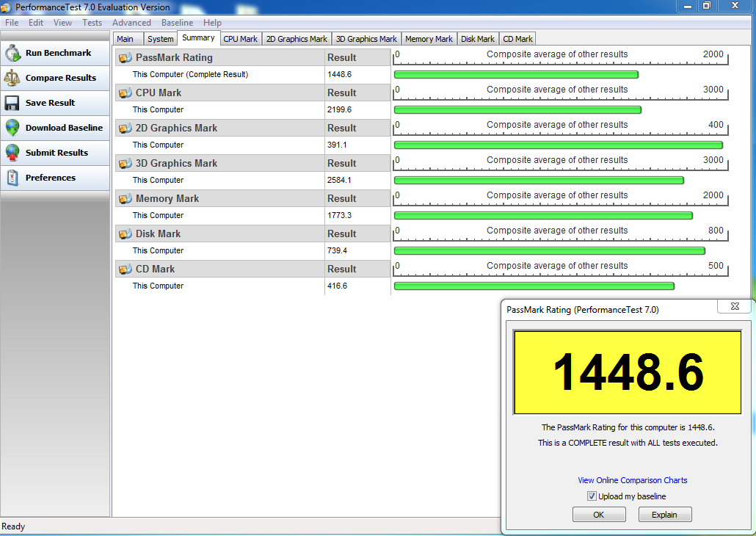Click the Submit Results globe icon
Screen dimensions: 756x536
(x=12, y=153)
